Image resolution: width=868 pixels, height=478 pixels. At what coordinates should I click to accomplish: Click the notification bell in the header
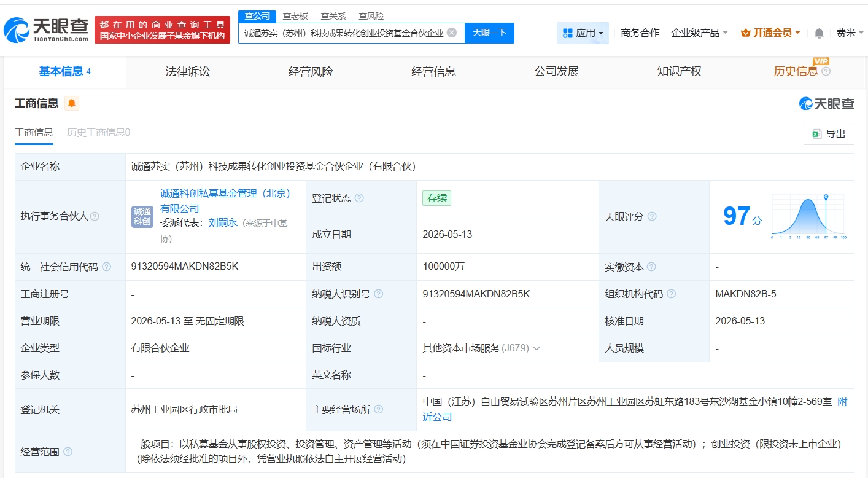[819, 33]
